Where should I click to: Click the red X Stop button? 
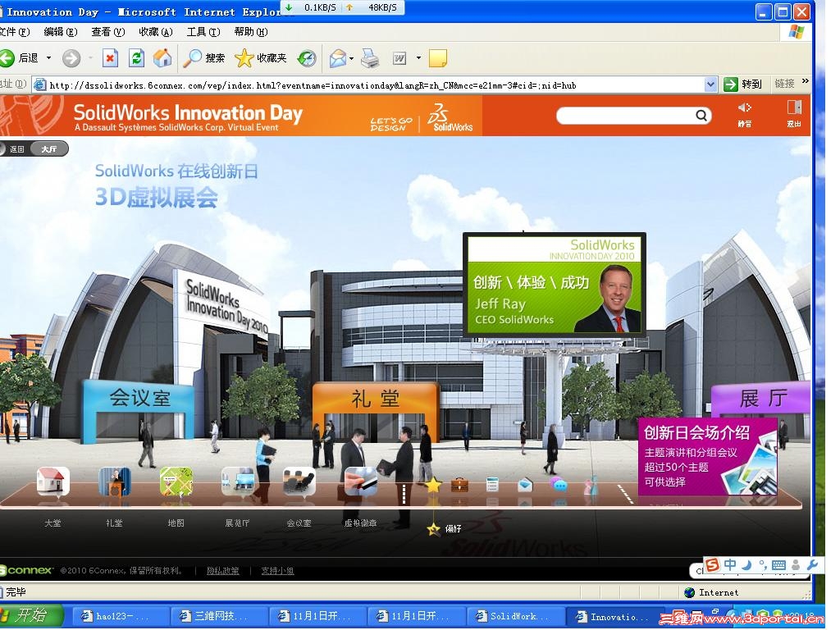[110, 58]
